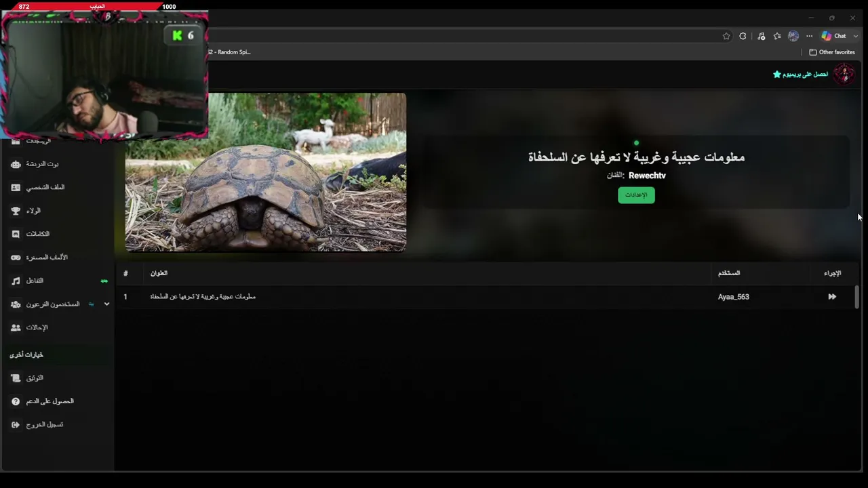Click the احصل على بريميوم link
868x488 pixels.
pos(806,74)
